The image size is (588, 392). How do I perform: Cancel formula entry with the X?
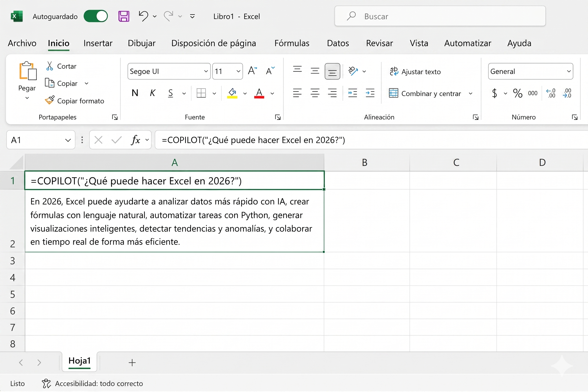98,140
